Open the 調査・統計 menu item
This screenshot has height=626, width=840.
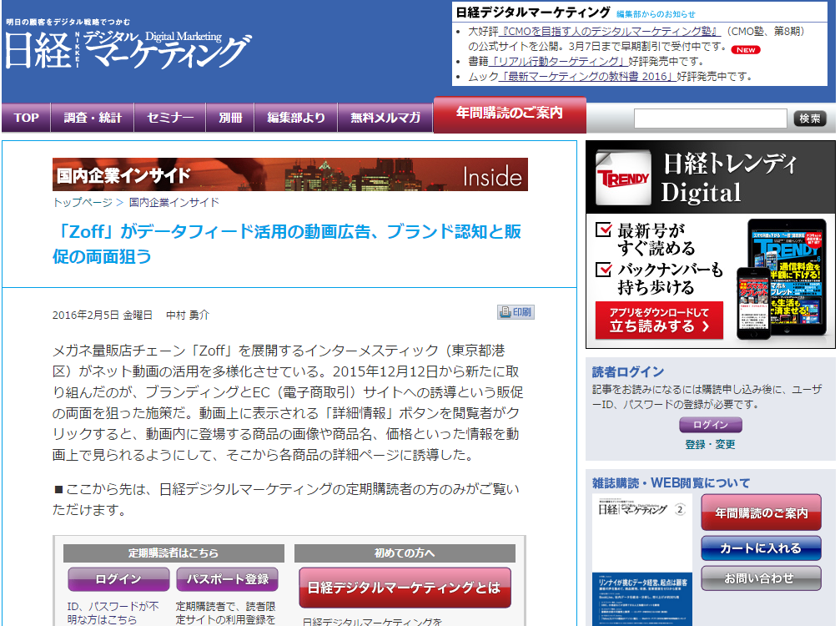click(93, 118)
